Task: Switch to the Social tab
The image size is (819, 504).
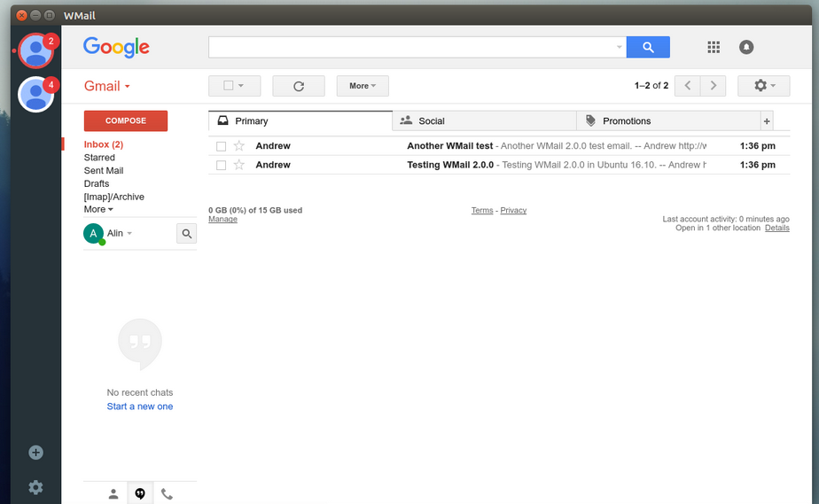Action: [484, 120]
